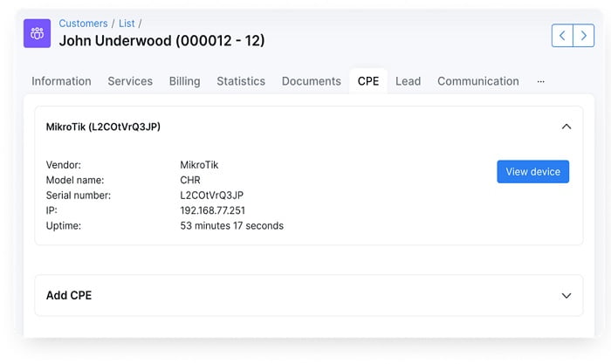
Task: Go to next customer with right arrow
Action: 584,36
